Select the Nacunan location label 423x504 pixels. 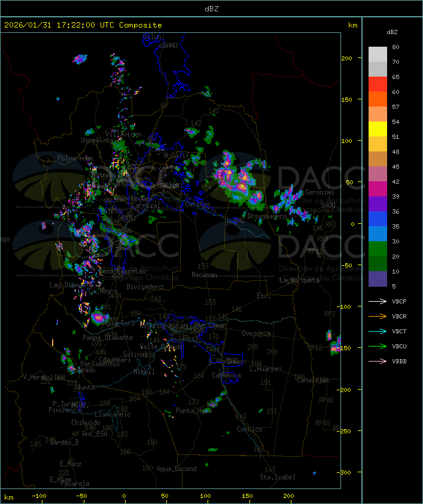point(204,275)
